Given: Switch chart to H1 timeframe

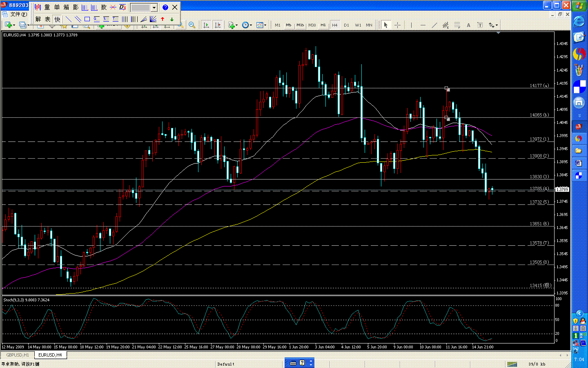Looking at the screenshot, I should pos(323,25).
